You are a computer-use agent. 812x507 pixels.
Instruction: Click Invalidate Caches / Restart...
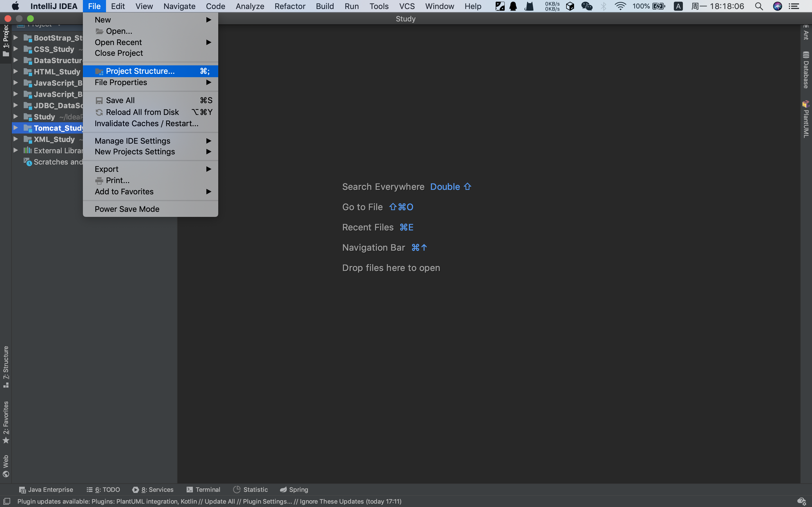click(146, 123)
